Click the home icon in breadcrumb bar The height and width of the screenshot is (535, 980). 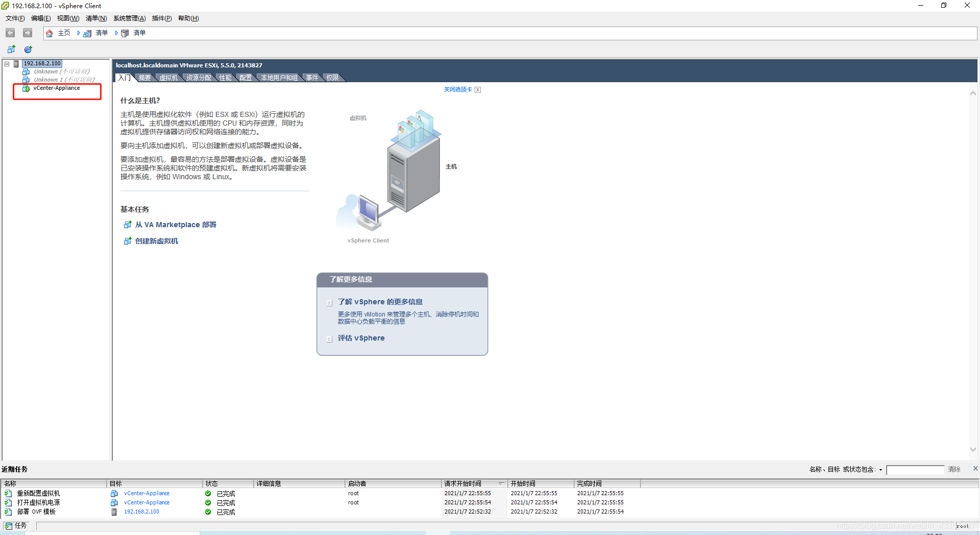pyautogui.click(x=49, y=33)
